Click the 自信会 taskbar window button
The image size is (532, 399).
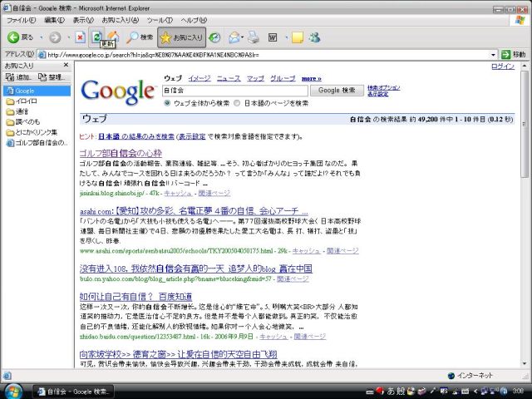pyautogui.click(x=74, y=392)
